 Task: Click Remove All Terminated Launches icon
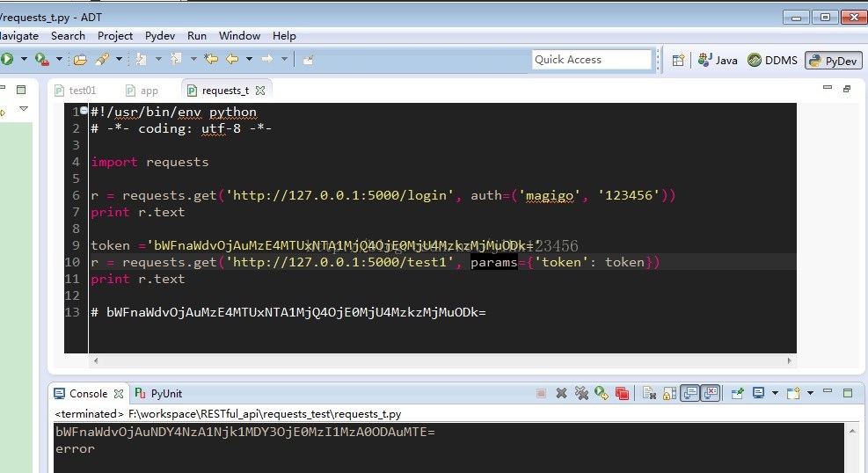pos(581,393)
